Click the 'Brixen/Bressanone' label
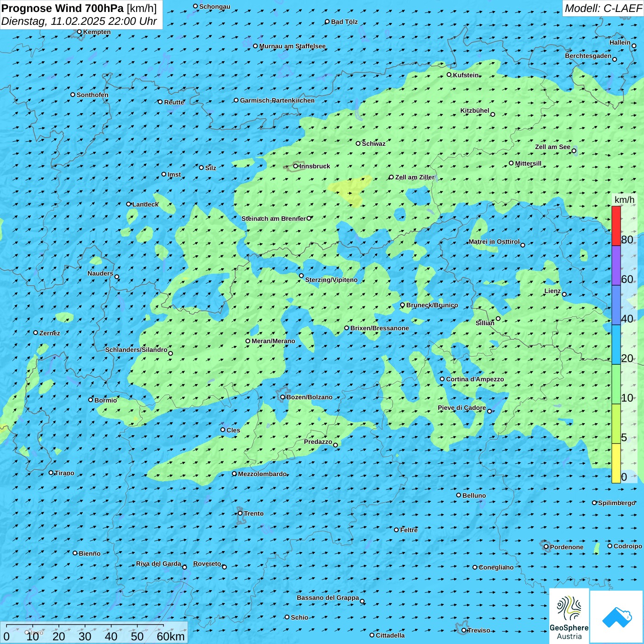 click(x=379, y=328)
